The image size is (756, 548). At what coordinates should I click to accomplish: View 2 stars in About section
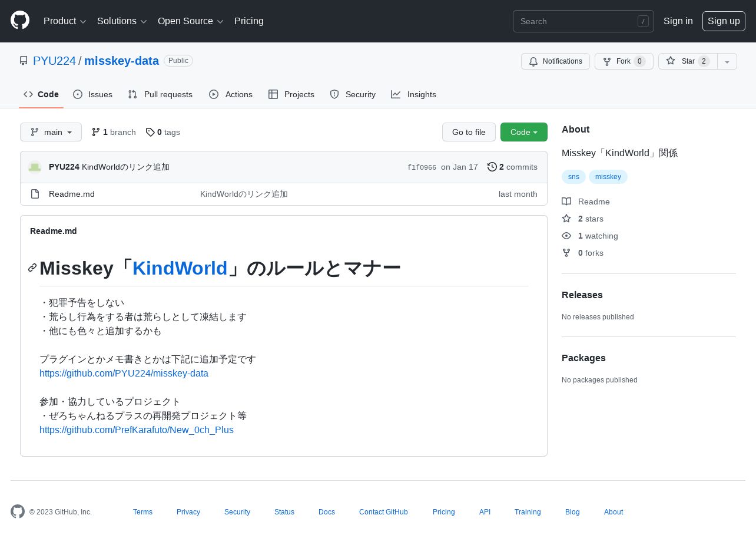(582, 219)
